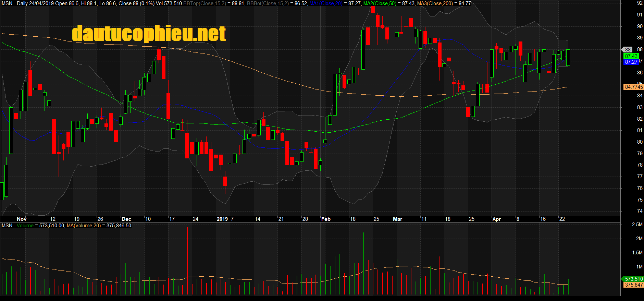Click the gray 88 last price tag
Viewport: 644px width, 301px height.
click(x=628, y=50)
